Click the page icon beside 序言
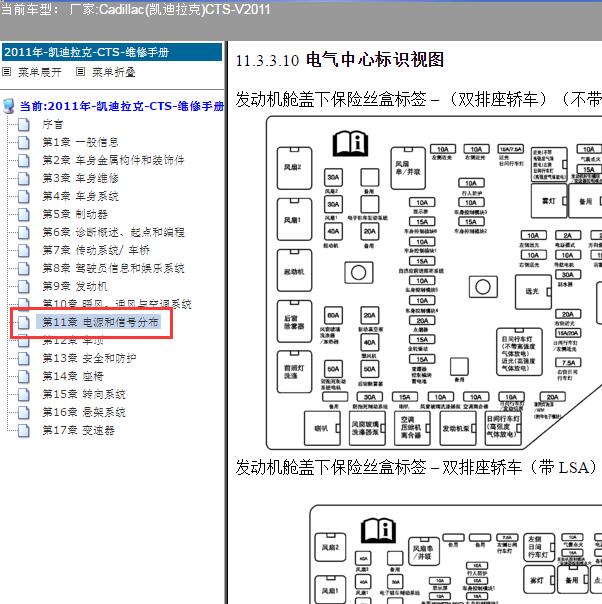This screenshot has height=604, width=602. [24, 124]
